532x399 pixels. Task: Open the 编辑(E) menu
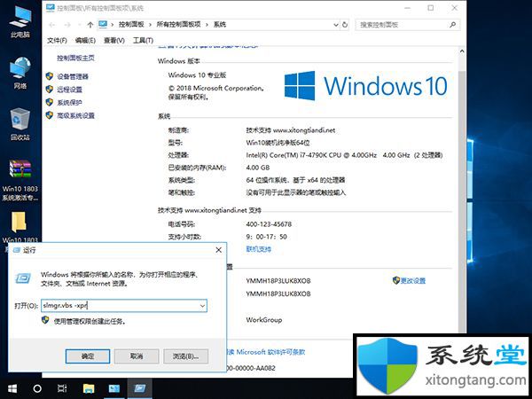[x=85, y=41]
